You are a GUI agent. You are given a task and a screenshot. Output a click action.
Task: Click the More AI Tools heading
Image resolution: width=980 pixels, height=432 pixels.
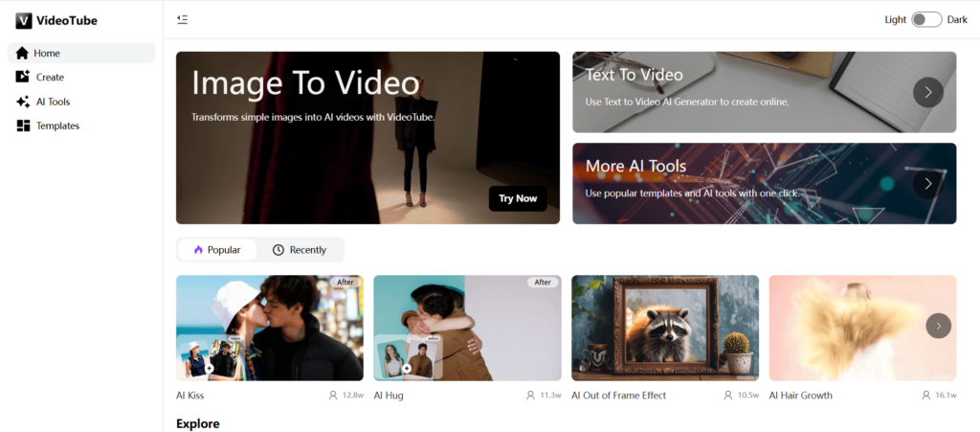point(635,166)
